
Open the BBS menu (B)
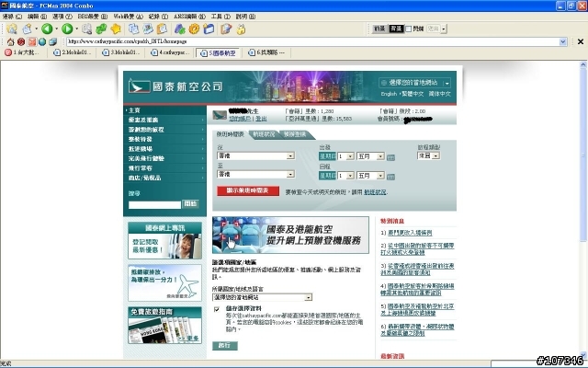pos(93,17)
